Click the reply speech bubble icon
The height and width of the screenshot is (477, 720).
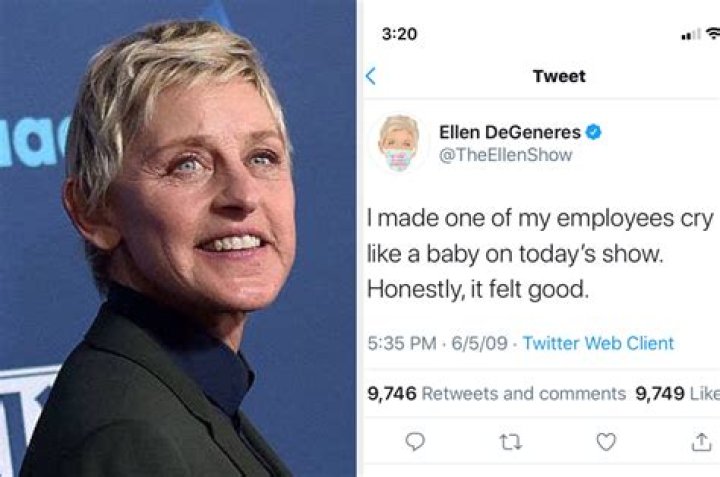(415, 441)
